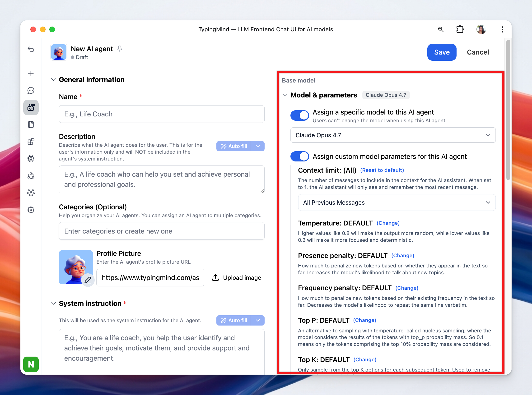Click the agent avatar beside New AI agent title
The width and height of the screenshot is (532, 395).
click(x=59, y=52)
